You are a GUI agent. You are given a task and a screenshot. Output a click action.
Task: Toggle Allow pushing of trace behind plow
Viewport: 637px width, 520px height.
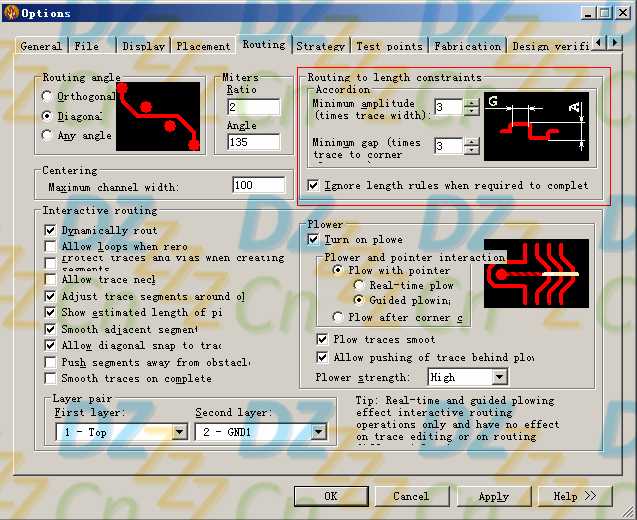pos(322,358)
